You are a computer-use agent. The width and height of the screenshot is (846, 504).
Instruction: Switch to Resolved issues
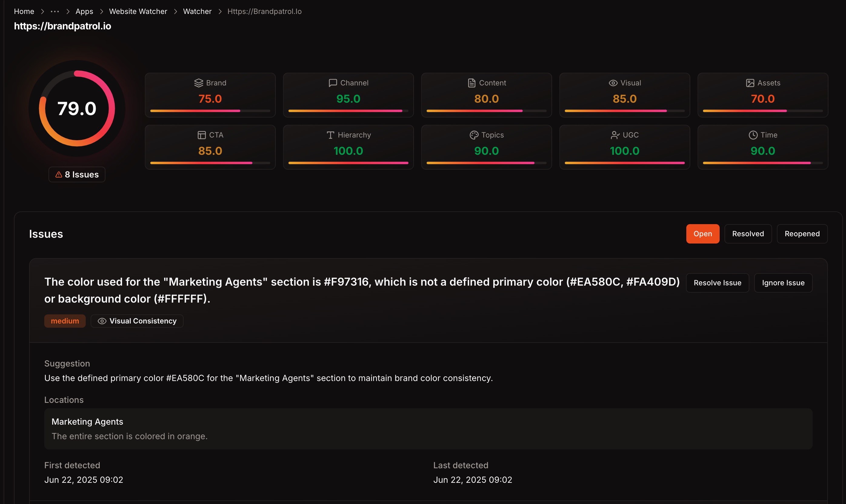click(748, 234)
